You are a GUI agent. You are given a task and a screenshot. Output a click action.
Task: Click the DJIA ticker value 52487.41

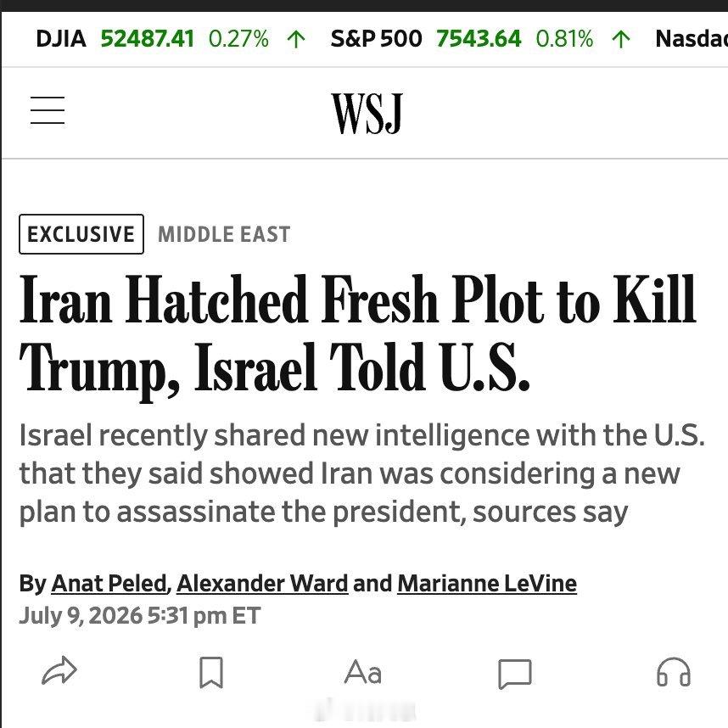(147, 38)
